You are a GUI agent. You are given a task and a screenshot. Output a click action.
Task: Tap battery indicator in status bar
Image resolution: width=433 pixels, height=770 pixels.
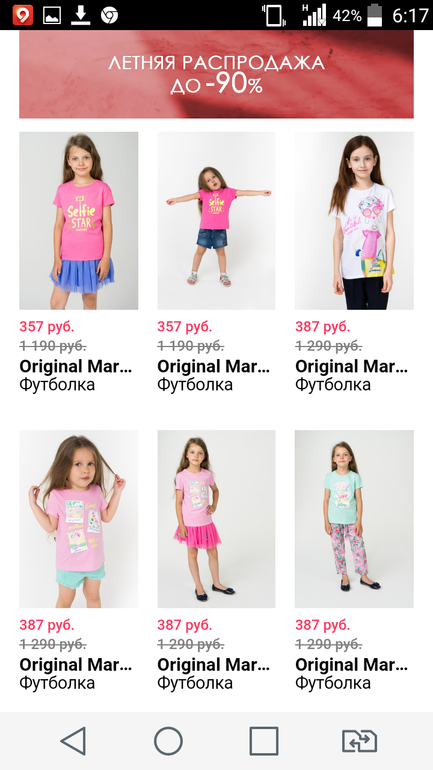click(x=375, y=15)
